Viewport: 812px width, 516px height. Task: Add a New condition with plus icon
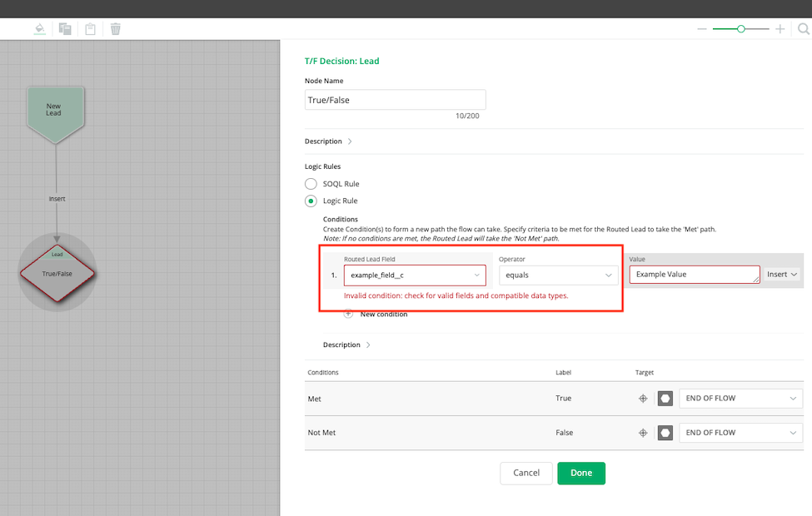pos(348,314)
